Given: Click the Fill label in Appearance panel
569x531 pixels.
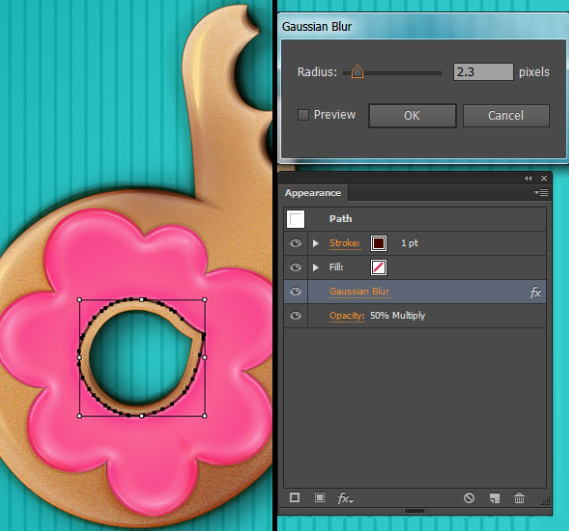Looking at the screenshot, I should (x=336, y=267).
